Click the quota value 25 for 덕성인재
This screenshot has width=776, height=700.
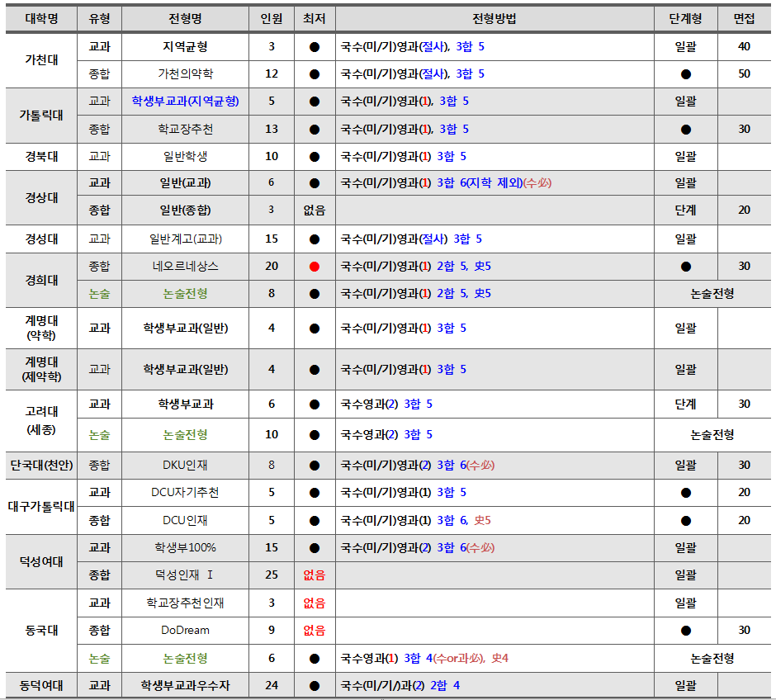coord(272,575)
